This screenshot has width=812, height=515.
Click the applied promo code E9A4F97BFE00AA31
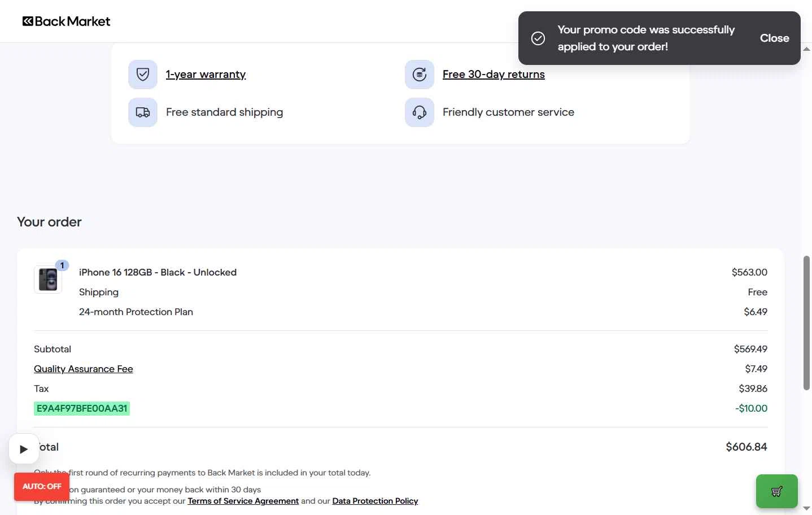click(x=82, y=408)
